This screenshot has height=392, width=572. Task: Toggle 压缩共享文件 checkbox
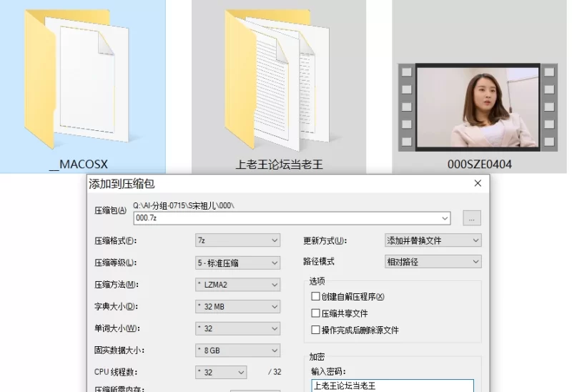[315, 313]
